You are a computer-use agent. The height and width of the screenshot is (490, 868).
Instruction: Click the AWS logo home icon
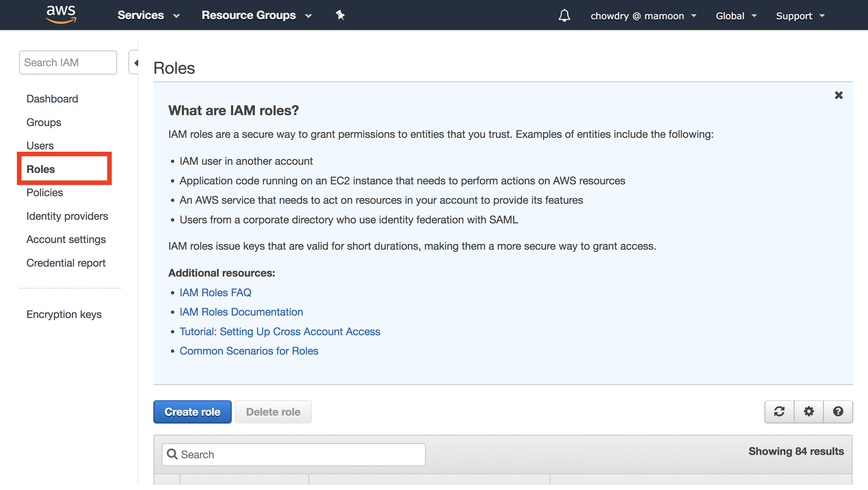[61, 15]
